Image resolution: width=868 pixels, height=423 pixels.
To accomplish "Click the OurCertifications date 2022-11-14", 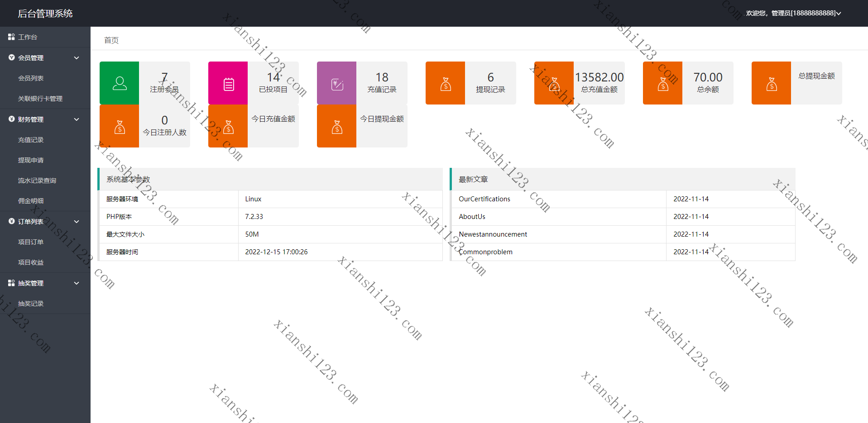I will pyautogui.click(x=691, y=199).
